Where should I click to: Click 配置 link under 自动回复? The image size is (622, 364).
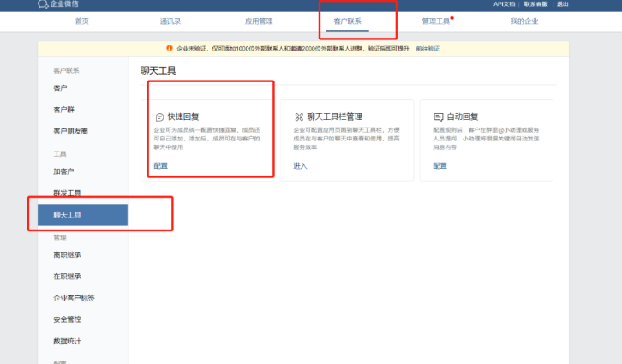(x=440, y=165)
